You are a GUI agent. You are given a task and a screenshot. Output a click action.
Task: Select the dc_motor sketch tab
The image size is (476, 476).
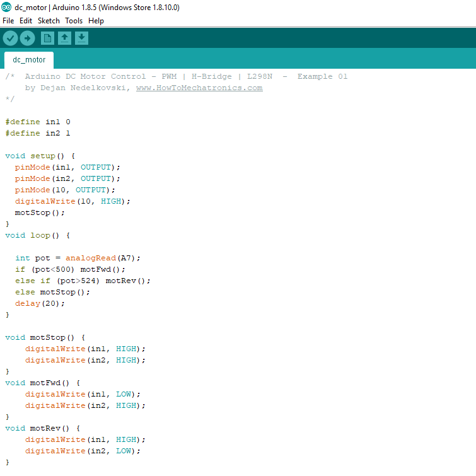29,60
